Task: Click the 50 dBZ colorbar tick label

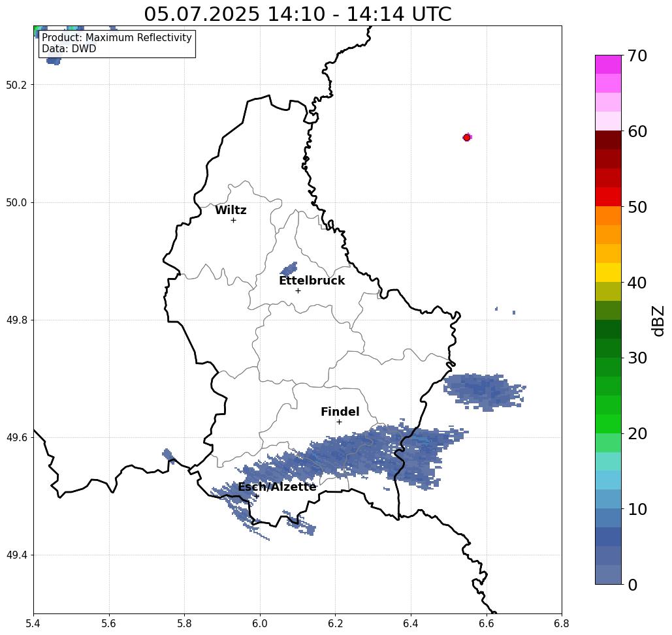Action: (637, 208)
